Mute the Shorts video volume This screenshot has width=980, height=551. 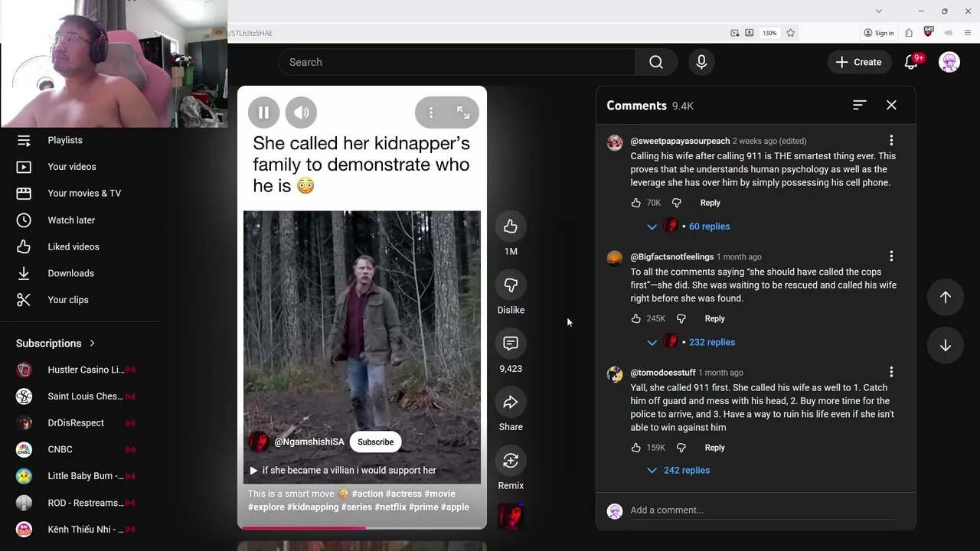click(x=302, y=112)
